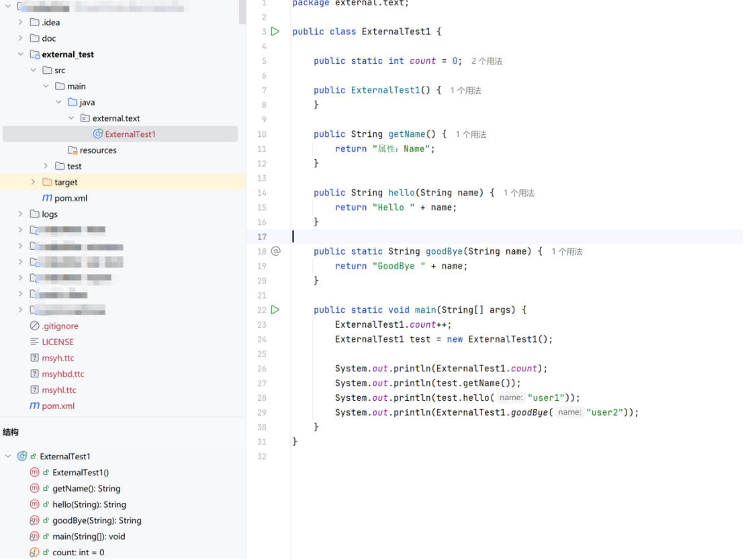This screenshot has height=560, width=744.
Task: Click method icon of goodBye(String) in Structure
Action: click(34, 520)
